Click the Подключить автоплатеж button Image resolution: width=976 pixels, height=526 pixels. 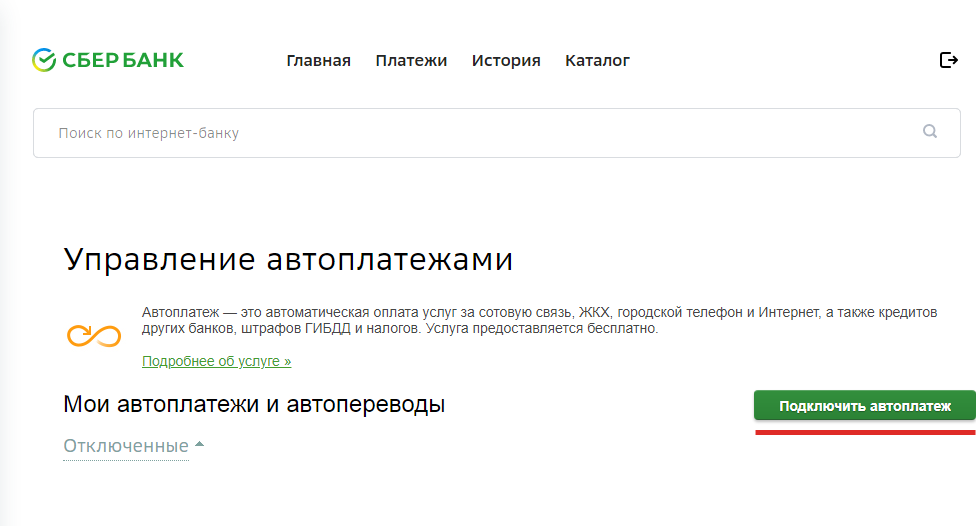pyautogui.click(x=865, y=406)
